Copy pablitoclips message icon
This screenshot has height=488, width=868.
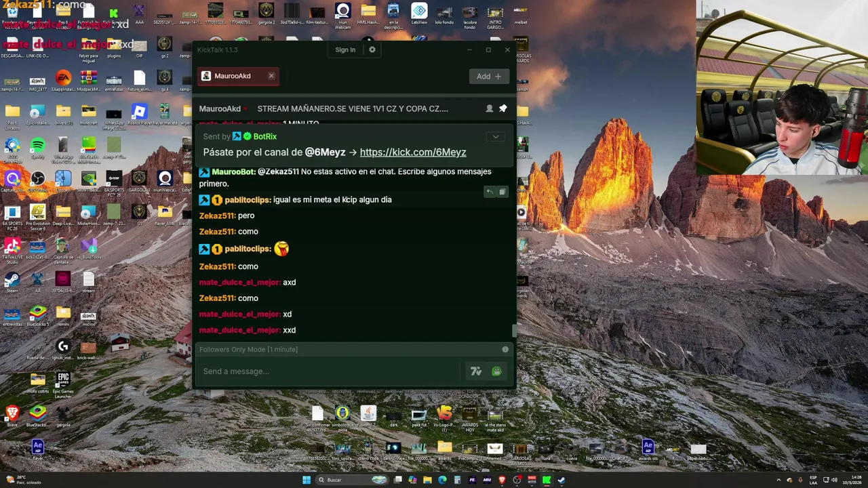click(502, 192)
